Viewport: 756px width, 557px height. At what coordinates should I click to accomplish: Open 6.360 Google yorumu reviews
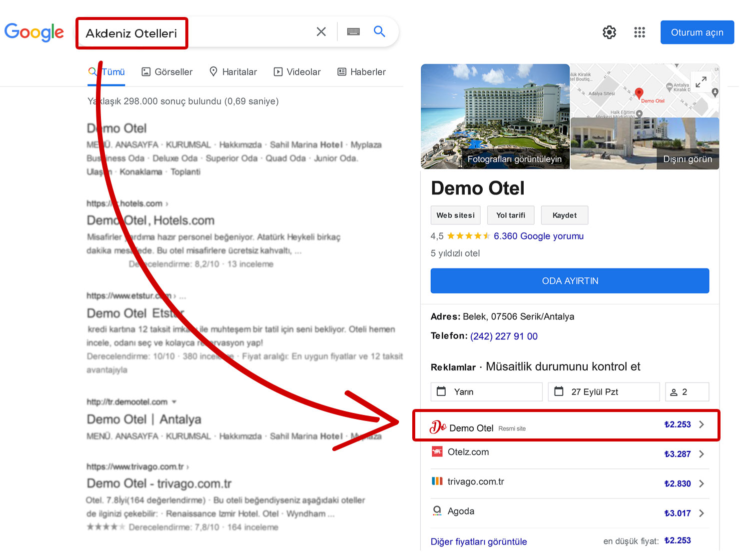[539, 236]
